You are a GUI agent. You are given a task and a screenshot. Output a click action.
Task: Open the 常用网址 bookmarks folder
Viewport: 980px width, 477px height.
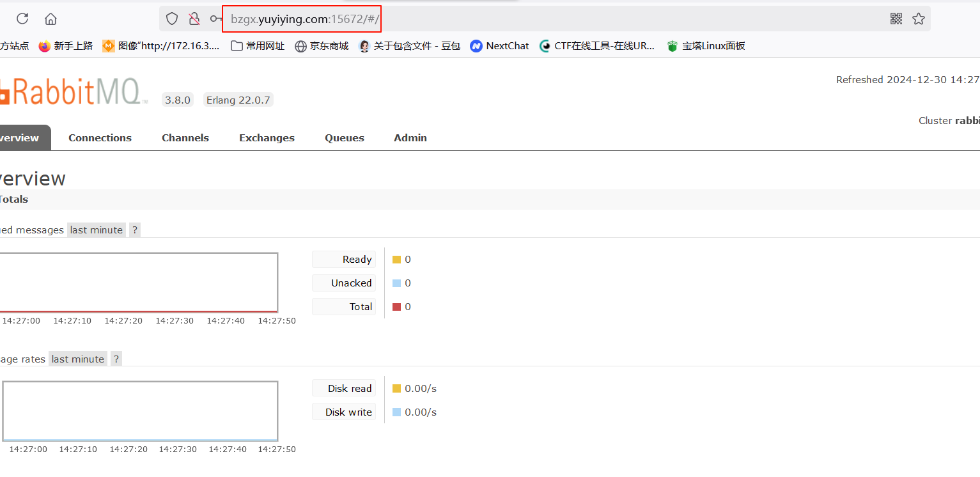[258, 46]
